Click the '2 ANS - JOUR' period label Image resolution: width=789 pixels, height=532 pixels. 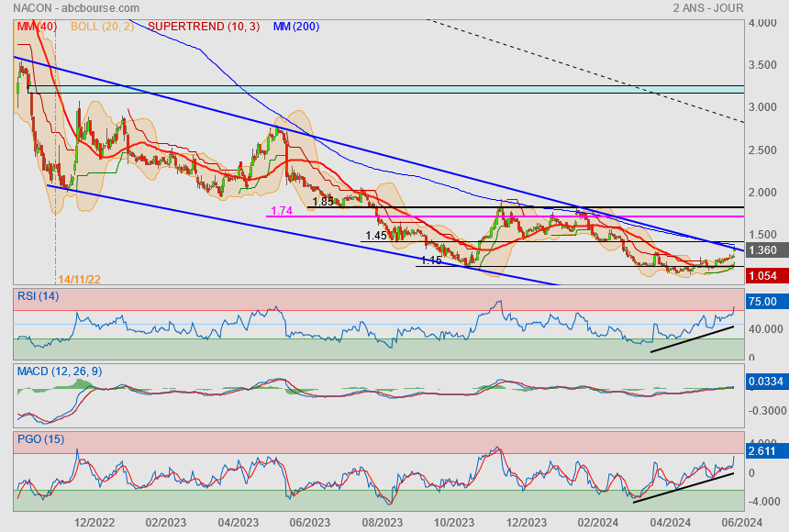(x=708, y=8)
